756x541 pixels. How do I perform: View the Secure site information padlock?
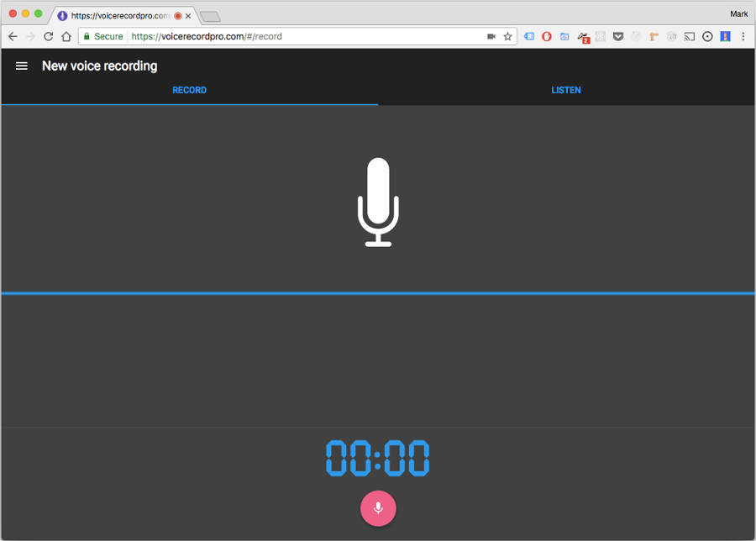pos(87,37)
